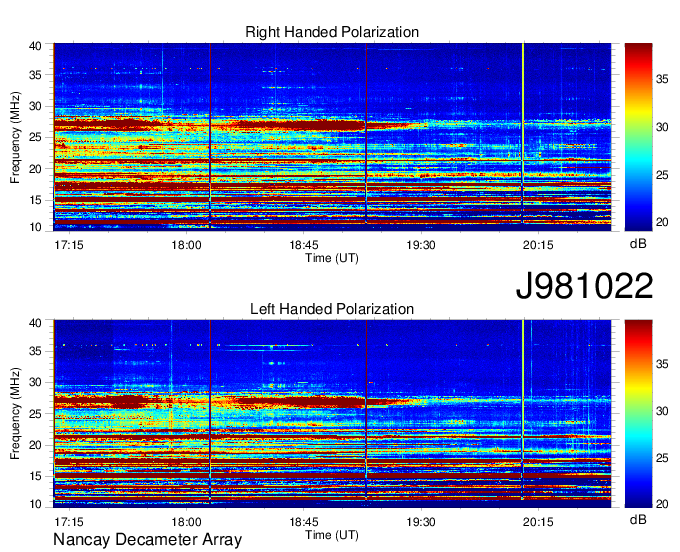Click the 17:15 tick on upper time axis

69,245
